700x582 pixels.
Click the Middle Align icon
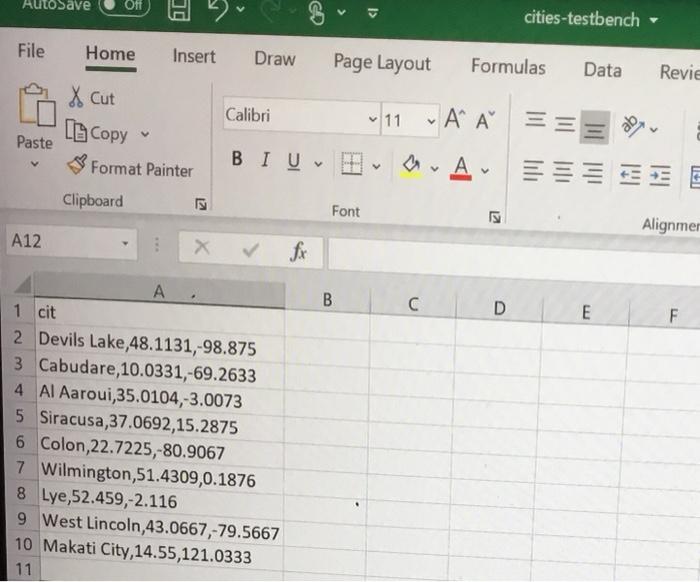coord(565,124)
